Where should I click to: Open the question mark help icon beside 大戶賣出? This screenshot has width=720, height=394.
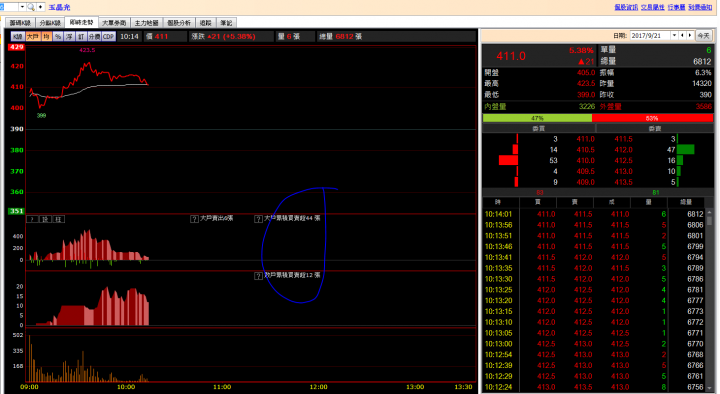point(194,219)
